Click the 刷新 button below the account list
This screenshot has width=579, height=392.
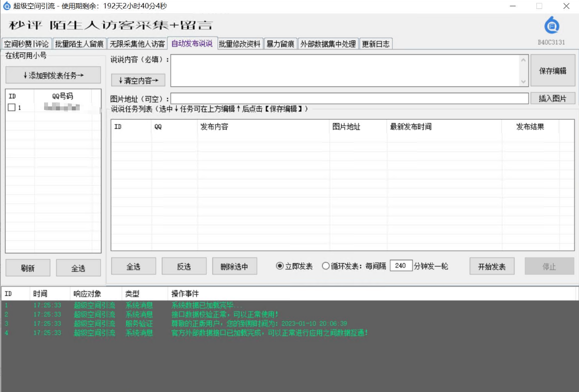coord(28,268)
